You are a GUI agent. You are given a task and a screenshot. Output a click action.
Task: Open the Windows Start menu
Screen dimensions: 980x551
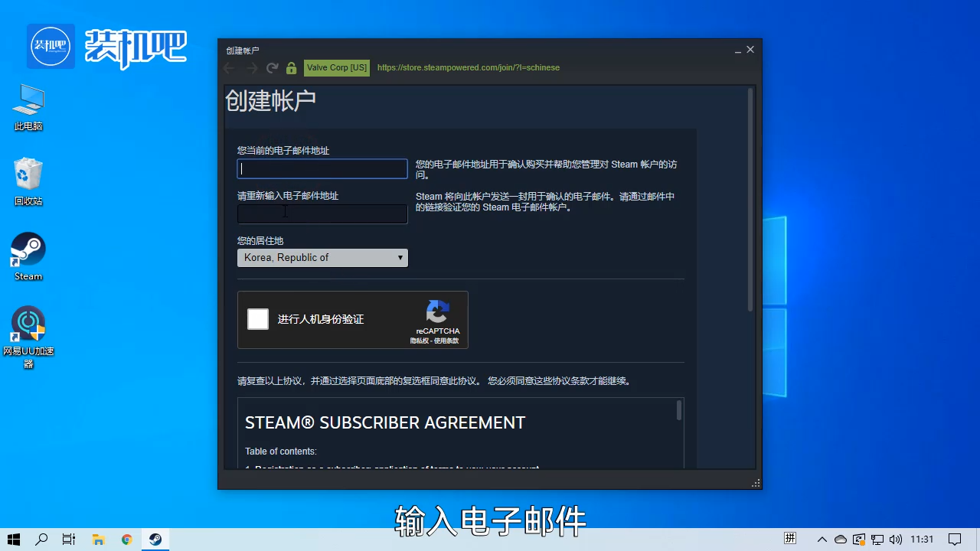pyautogui.click(x=15, y=539)
